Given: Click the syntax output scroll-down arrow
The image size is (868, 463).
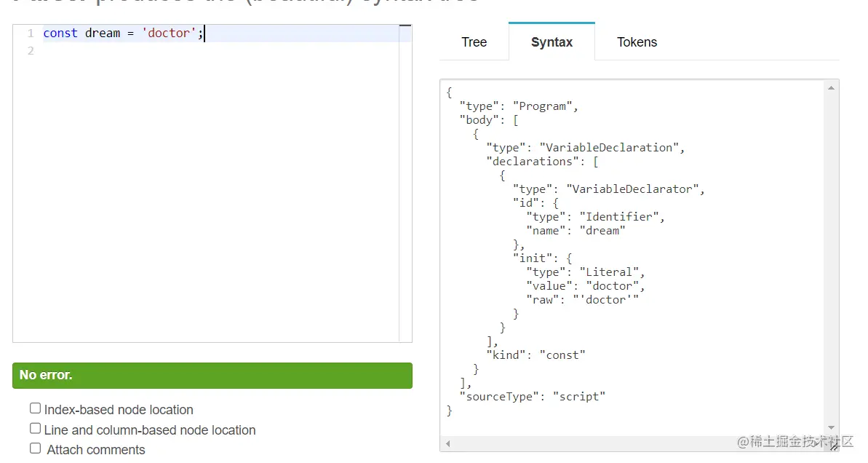Looking at the screenshot, I should click(831, 427).
